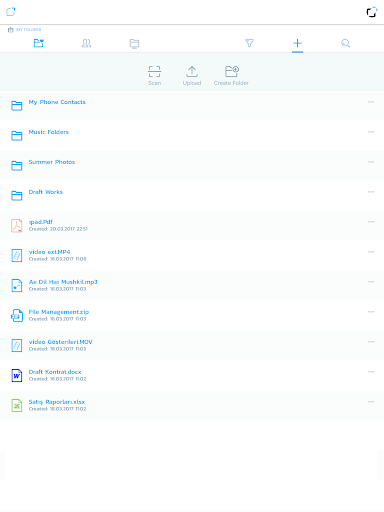Open more options for Summer Photos
384x512 pixels.
371,162
